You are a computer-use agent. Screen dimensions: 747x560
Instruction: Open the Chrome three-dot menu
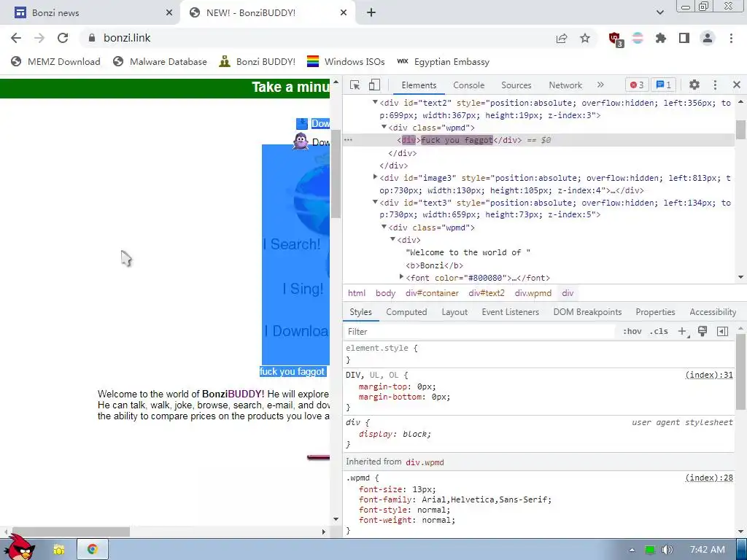click(x=731, y=38)
